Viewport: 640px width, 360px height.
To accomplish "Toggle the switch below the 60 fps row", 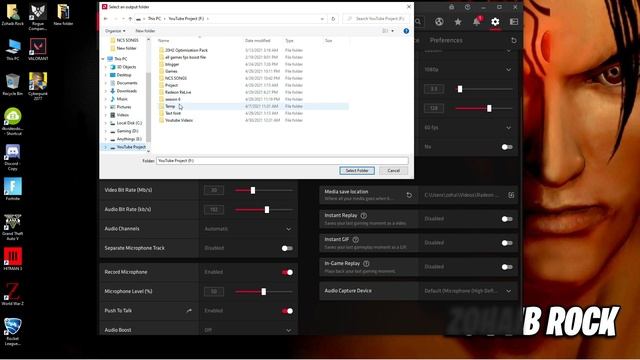I will 507,147.
